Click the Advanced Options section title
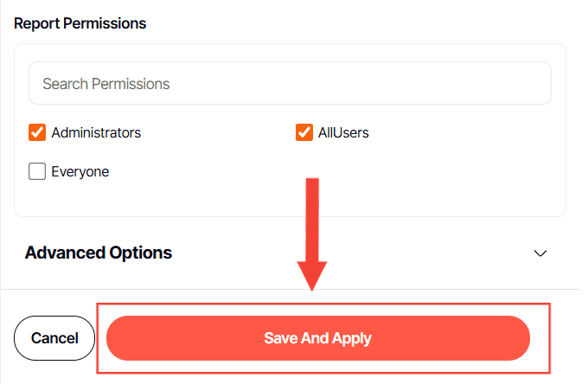 click(x=99, y=253)
